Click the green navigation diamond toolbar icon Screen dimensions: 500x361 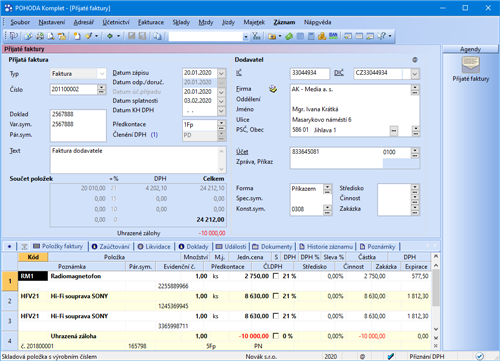110,36
